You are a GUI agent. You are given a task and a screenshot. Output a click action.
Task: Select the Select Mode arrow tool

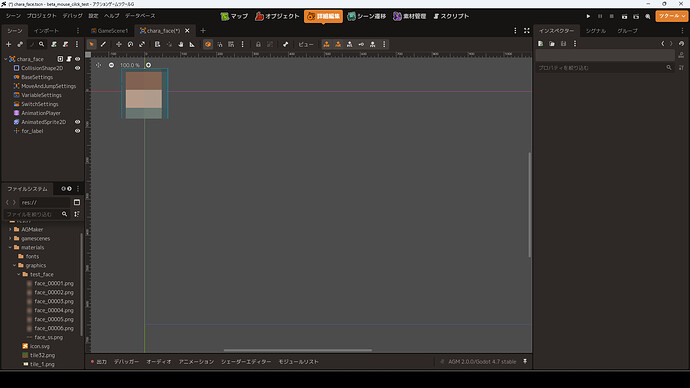pos(92,44)
